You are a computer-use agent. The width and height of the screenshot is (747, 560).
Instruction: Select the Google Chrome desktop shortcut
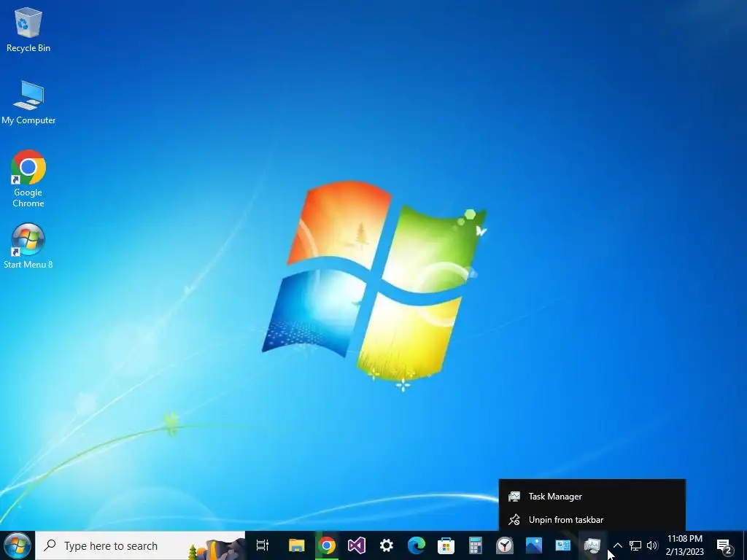[28, 179]
